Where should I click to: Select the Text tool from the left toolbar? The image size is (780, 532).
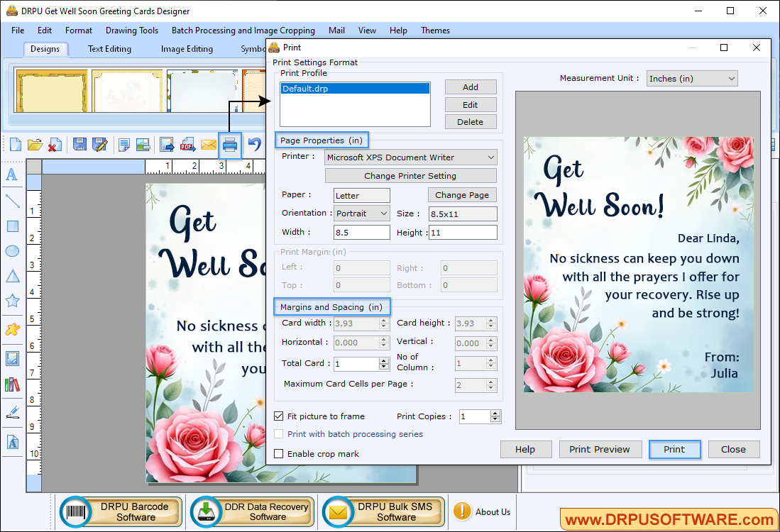(11, 174)
